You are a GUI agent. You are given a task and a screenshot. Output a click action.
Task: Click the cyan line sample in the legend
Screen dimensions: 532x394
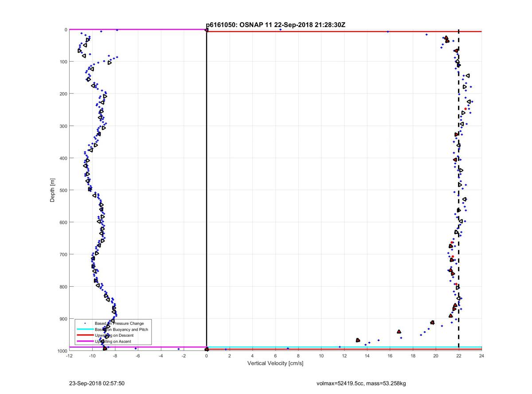[x=85, y=329]
